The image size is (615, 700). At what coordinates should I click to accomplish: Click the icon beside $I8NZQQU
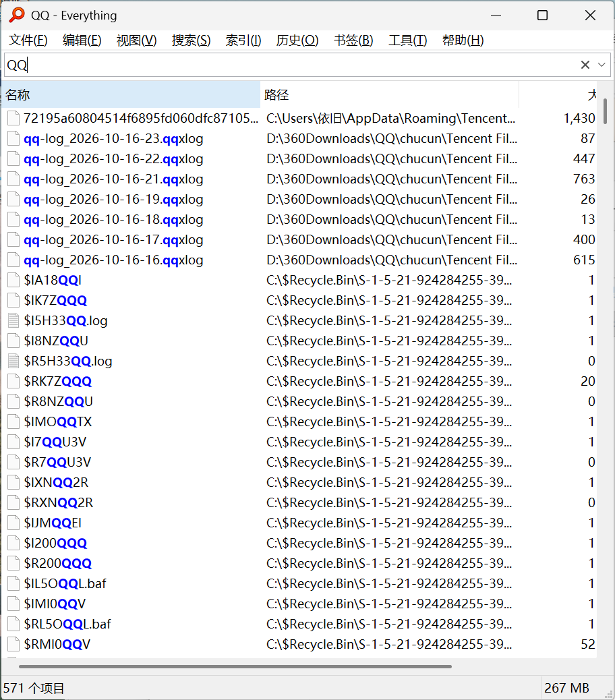[x=14, y=341]
